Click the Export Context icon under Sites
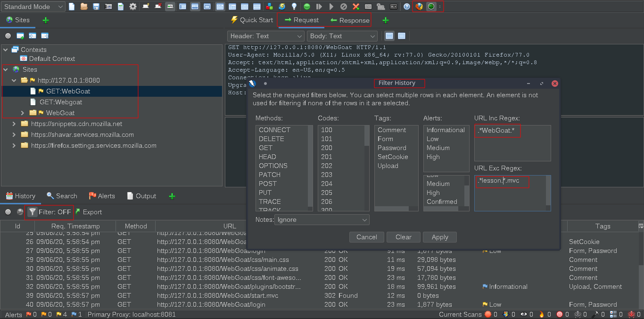The height and width of the screenshot is (319, 644). tap(45, 36)
